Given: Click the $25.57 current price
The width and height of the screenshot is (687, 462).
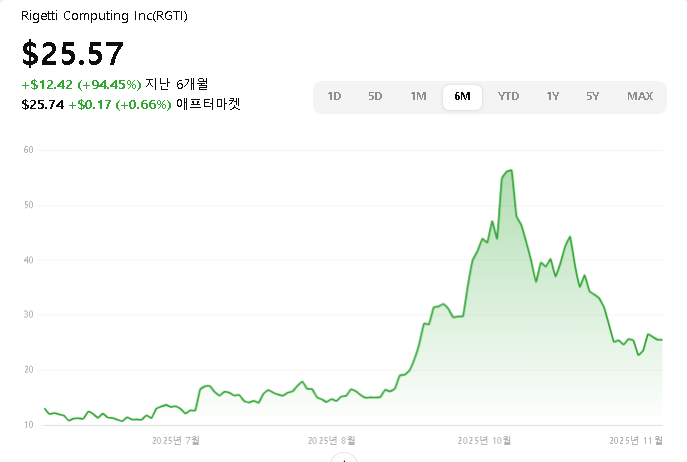Looking at the screenshot, I should coord(73,53).
